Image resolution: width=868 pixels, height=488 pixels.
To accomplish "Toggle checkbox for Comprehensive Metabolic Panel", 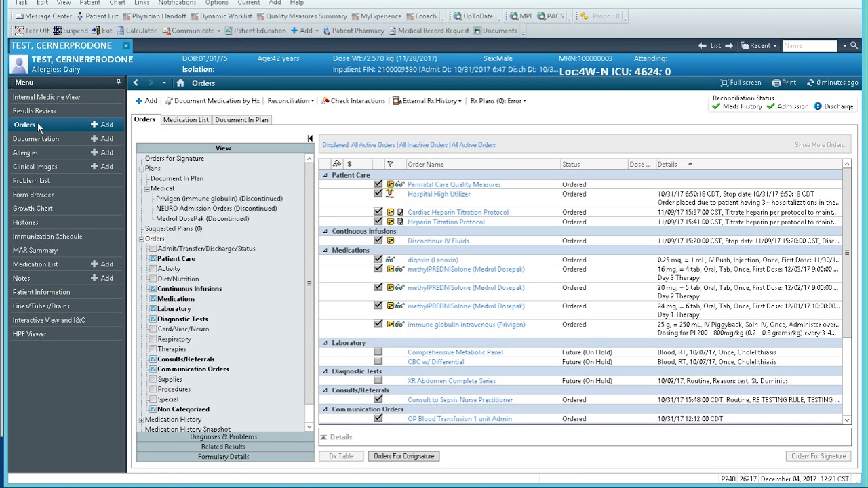I will click(x=378, y=352).
